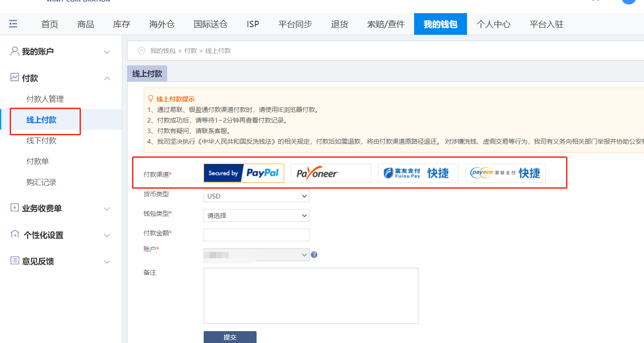
Task: Open 线下付款 in sidebar
Action: (41, 140)
